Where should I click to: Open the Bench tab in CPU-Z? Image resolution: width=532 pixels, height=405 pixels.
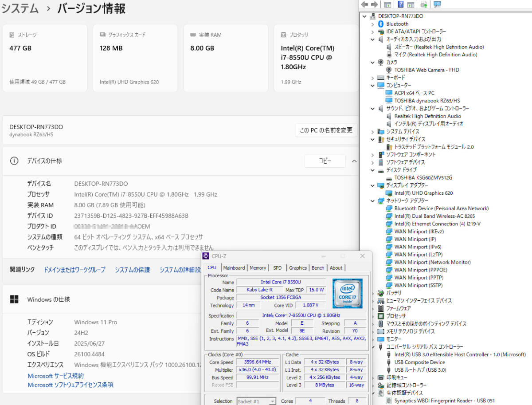(x=317, y=267)
